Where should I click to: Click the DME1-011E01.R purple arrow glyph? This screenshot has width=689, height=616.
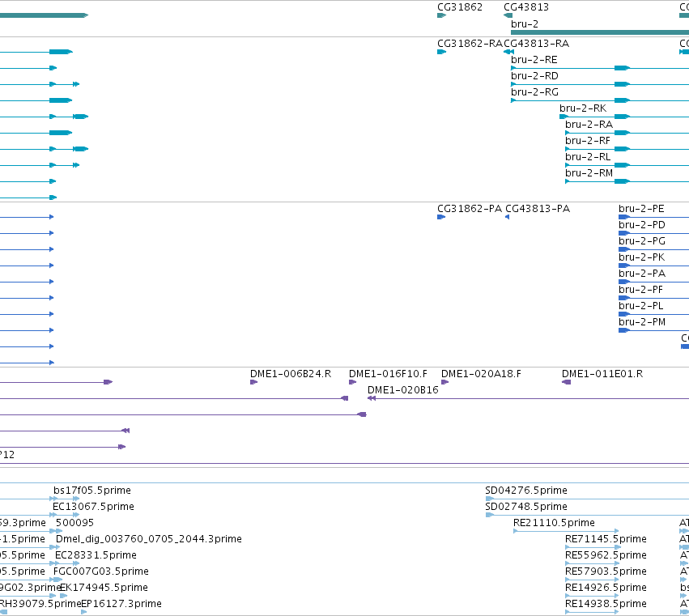tap(567, 382)
